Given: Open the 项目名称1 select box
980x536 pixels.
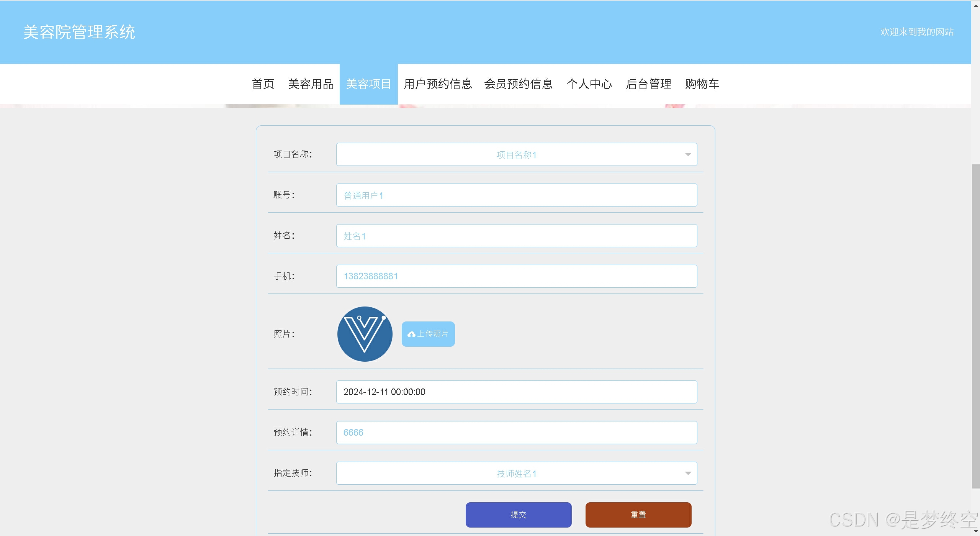Looking at the screenshot, I should click(x=516, y=154).
